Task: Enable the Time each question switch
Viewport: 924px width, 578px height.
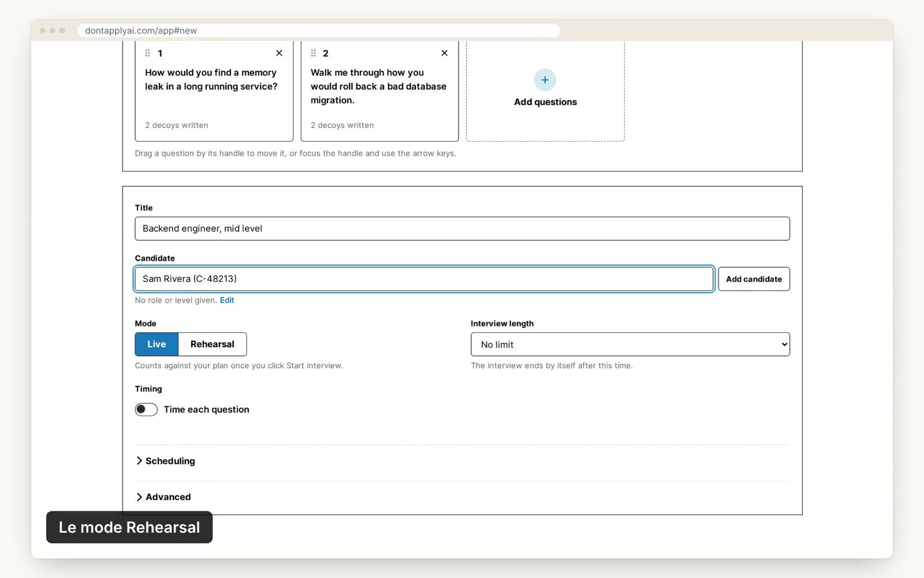Action: (x=146, y=409)
